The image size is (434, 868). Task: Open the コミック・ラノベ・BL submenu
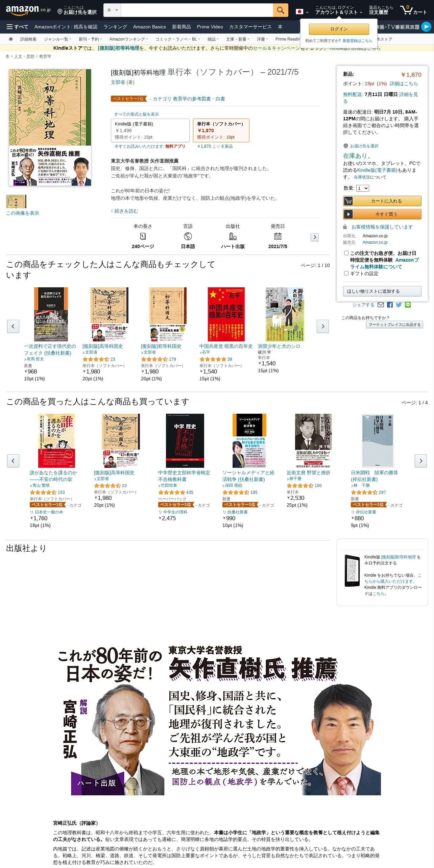pos(177,39)
